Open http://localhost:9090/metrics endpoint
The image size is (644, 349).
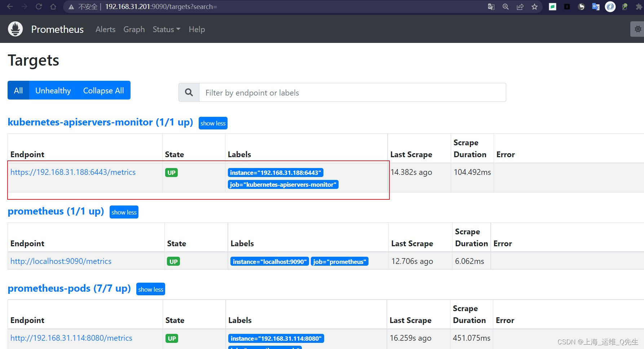pyautogui.click(x=61, y=261)
